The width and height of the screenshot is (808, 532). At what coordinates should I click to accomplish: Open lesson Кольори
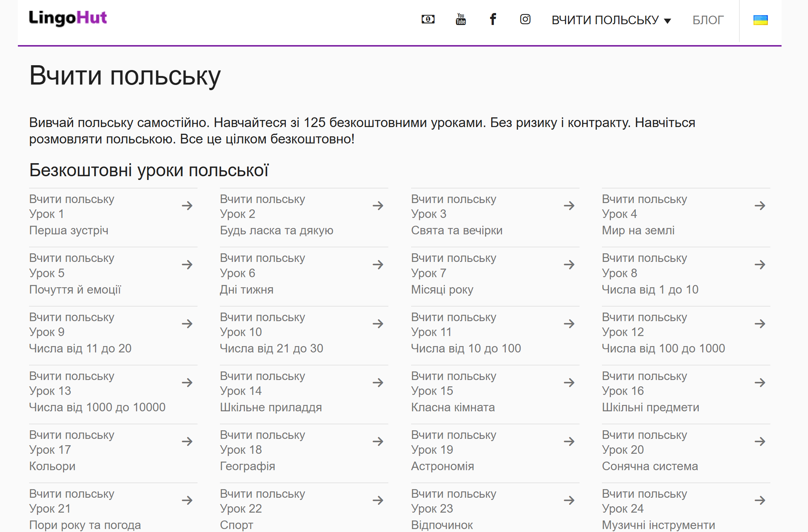tap(52, 466)
